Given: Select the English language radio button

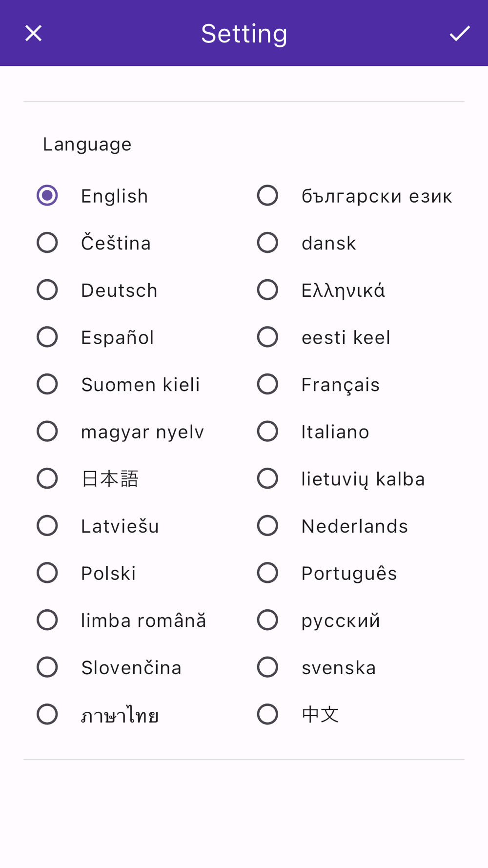Looking at the screenshot, I should click(x=47, y=196).
